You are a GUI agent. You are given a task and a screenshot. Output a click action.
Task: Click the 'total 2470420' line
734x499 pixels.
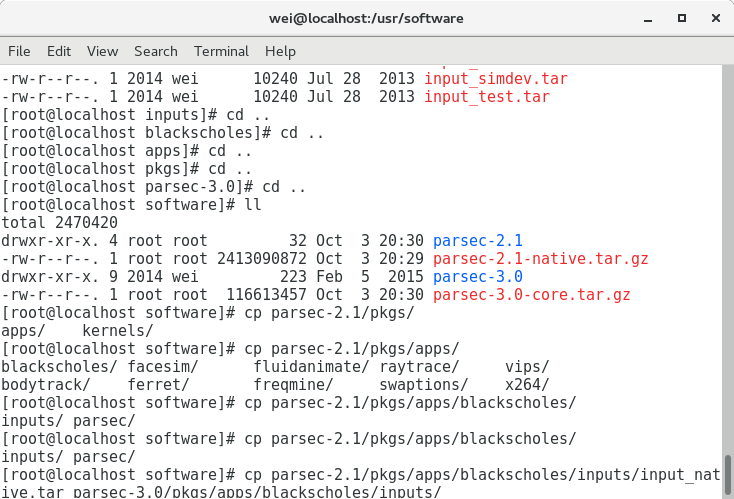pyautogui.click(x=59, y=222)
